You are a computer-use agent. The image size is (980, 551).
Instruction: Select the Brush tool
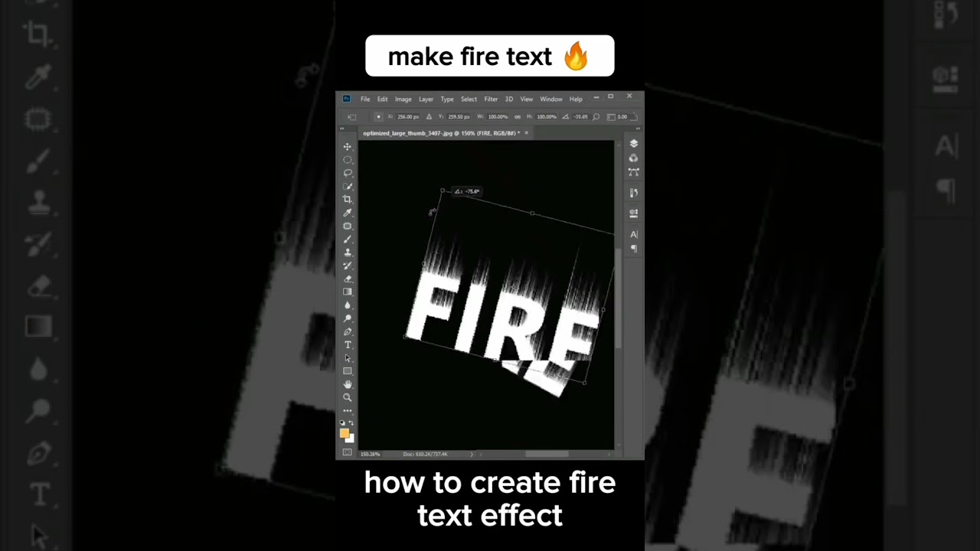click(x=347, y=239)
